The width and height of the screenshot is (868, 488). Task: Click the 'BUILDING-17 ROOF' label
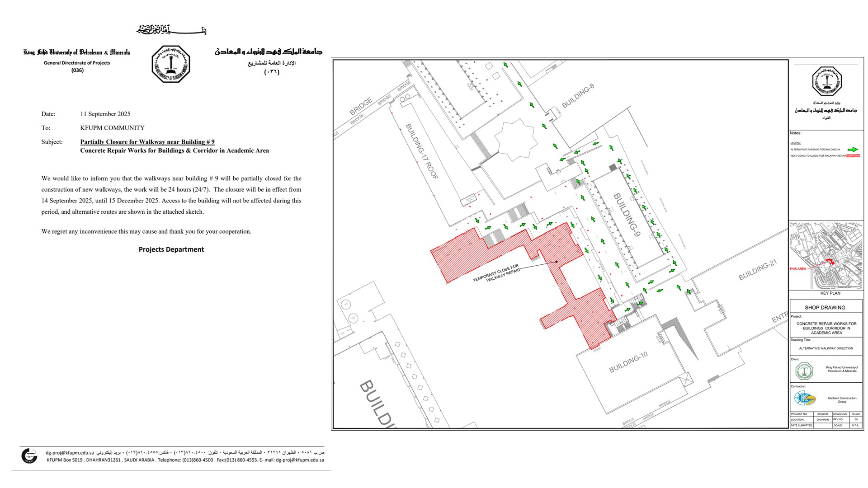[x=422, y=151]
